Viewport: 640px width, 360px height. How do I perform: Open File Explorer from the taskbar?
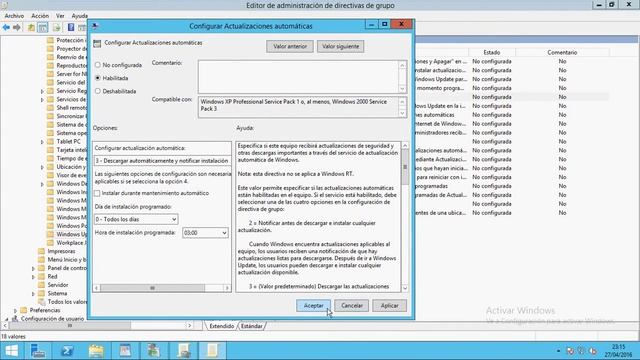click(96, 351)
